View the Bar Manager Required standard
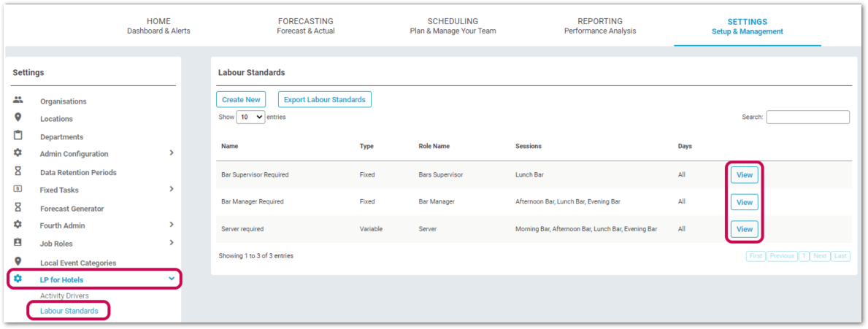This screenshot has width=868, height=329. click(x=744, y=202)
